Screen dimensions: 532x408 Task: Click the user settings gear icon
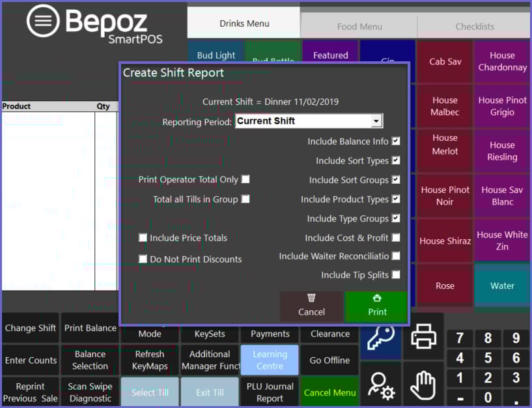click(381, 385)
